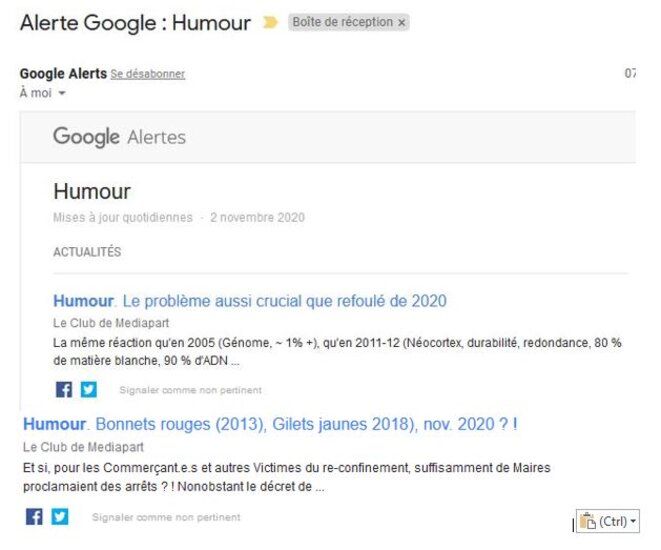Click the Google Alerts sender name
The height and width of the screenshot is (550, 661).
(x=63, y=74)
